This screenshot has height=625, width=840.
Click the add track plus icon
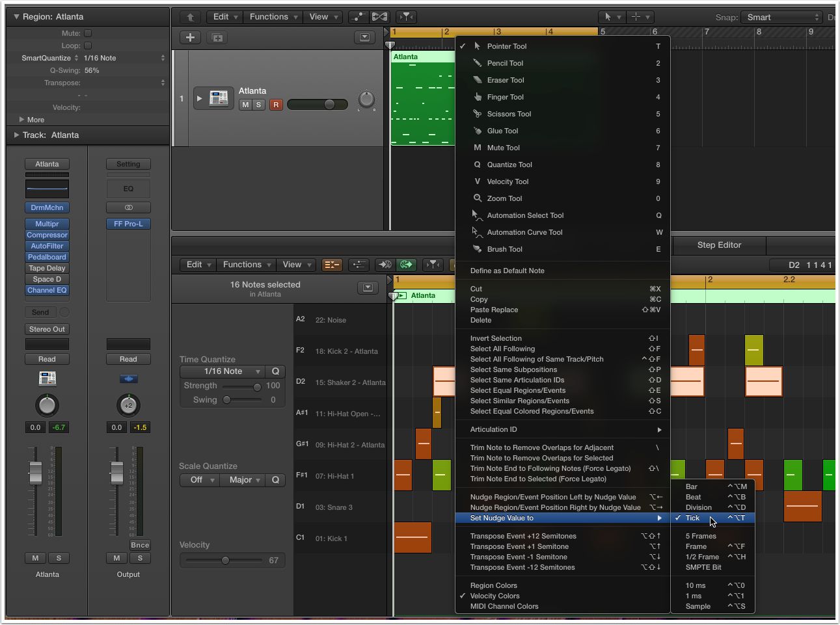pos(190,38)
